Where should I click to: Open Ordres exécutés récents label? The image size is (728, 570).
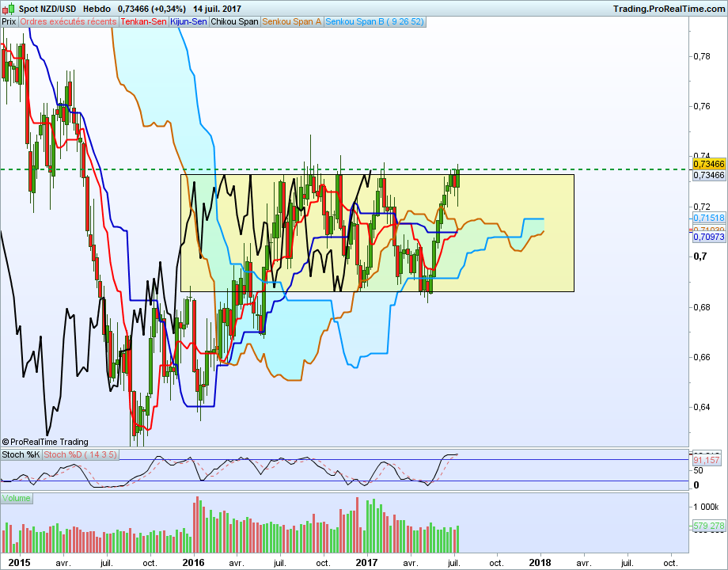coord(68,22)
